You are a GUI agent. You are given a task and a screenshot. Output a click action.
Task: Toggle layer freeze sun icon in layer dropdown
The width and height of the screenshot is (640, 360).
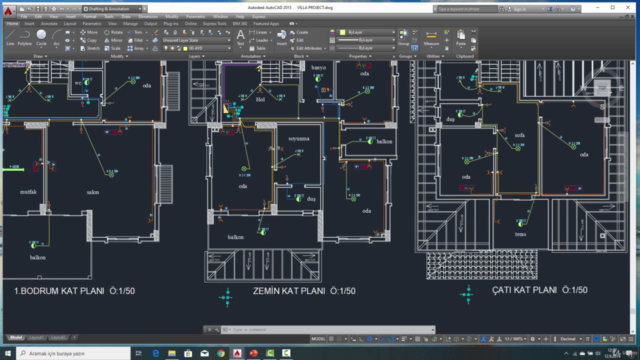point(172,48)
